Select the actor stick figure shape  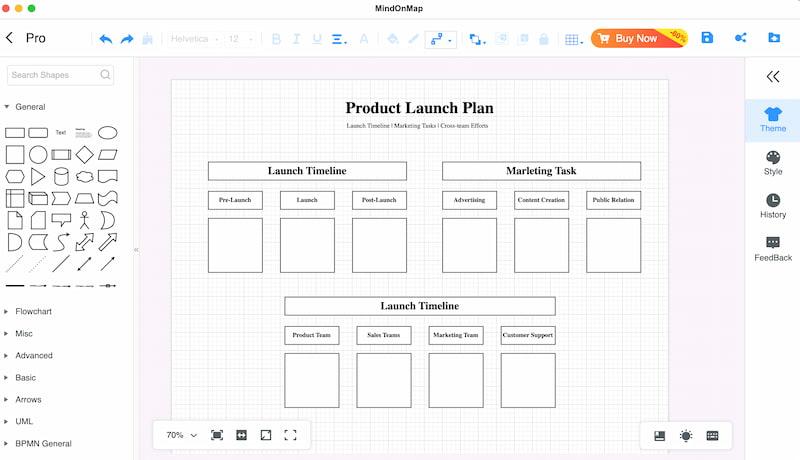tap(84, 220)
